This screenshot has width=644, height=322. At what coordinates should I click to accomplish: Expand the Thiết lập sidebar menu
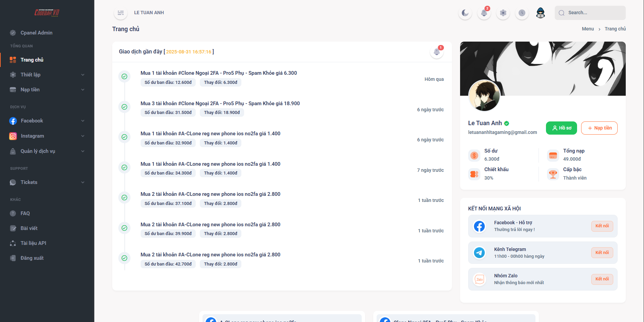[47, 75]
